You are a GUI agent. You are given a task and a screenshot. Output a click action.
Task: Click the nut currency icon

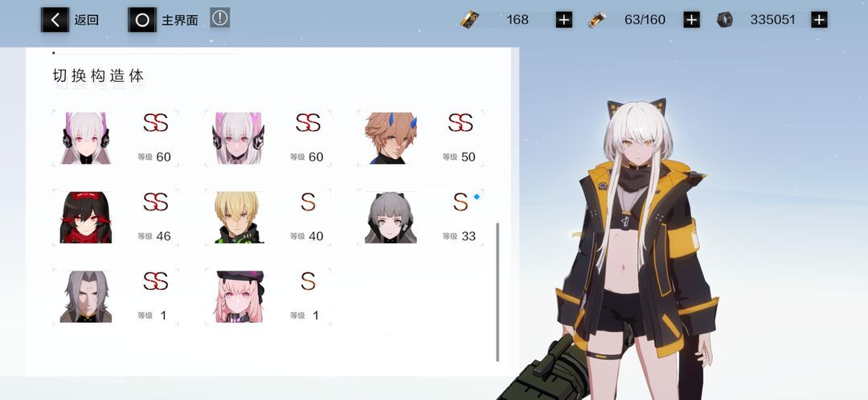725,20
